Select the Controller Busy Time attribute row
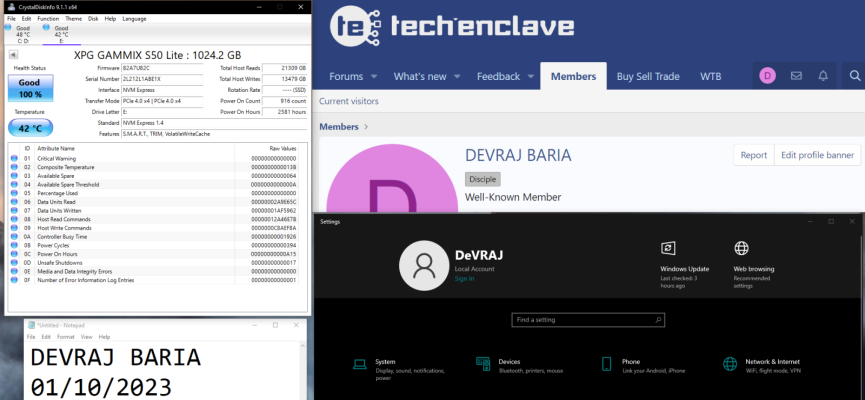 (154, 237)
